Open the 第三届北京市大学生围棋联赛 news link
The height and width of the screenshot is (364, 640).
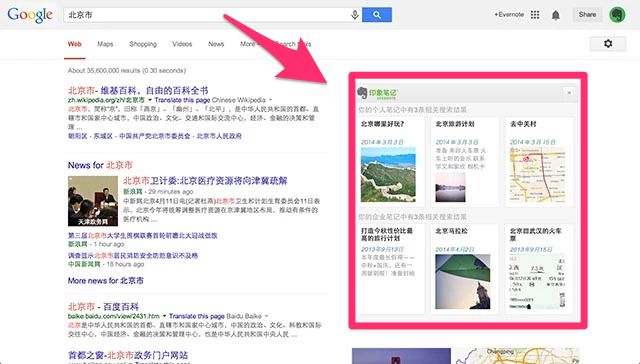pyautogui.click(x=142, y=235)
